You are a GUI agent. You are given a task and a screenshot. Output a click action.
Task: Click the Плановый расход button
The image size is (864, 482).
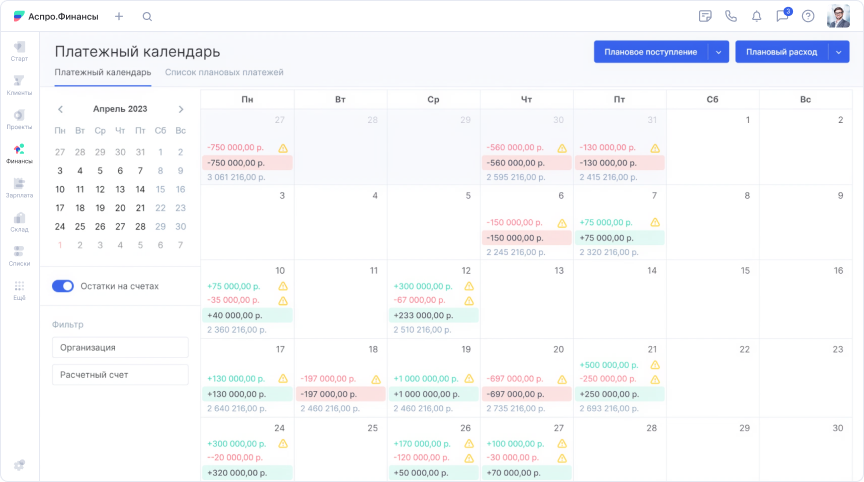coord(781,52)
